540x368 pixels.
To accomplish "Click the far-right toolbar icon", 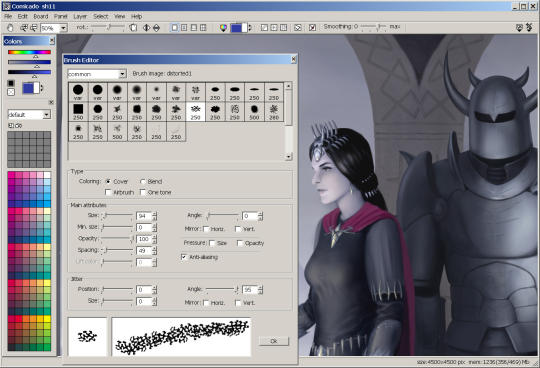I will pyautogui.click(x=529, y=28).
